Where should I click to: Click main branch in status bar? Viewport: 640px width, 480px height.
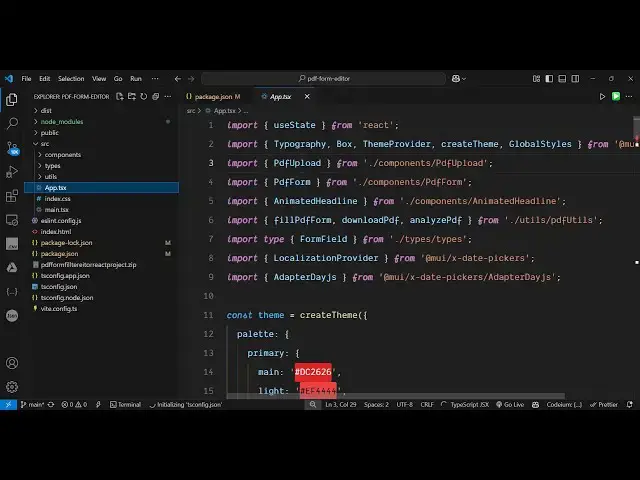[x=33, y=404]
